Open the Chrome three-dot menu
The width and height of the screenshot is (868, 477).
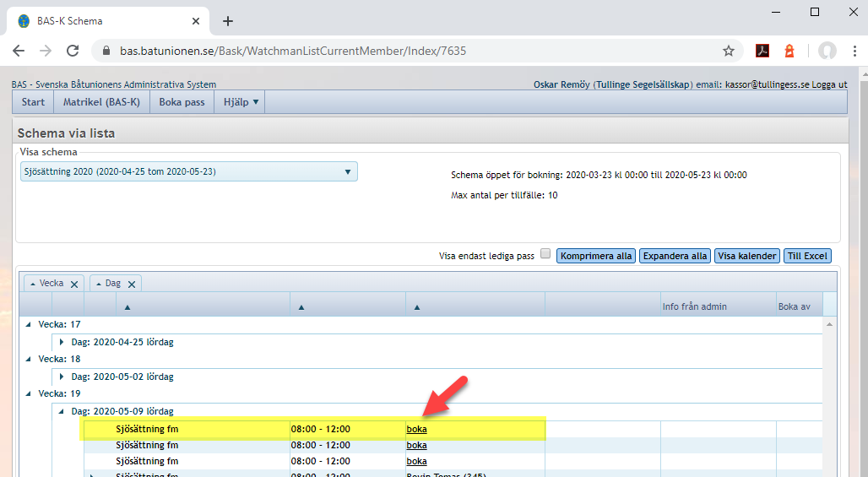pos(854,51)
